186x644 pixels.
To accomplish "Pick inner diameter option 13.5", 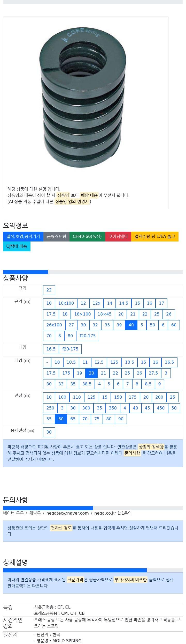I will pos(129,362).
